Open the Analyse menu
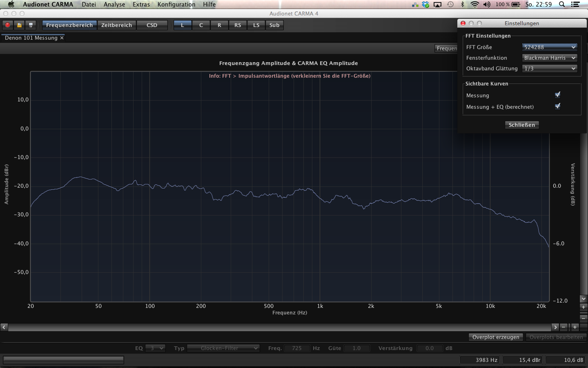 (x=114, y=4)
